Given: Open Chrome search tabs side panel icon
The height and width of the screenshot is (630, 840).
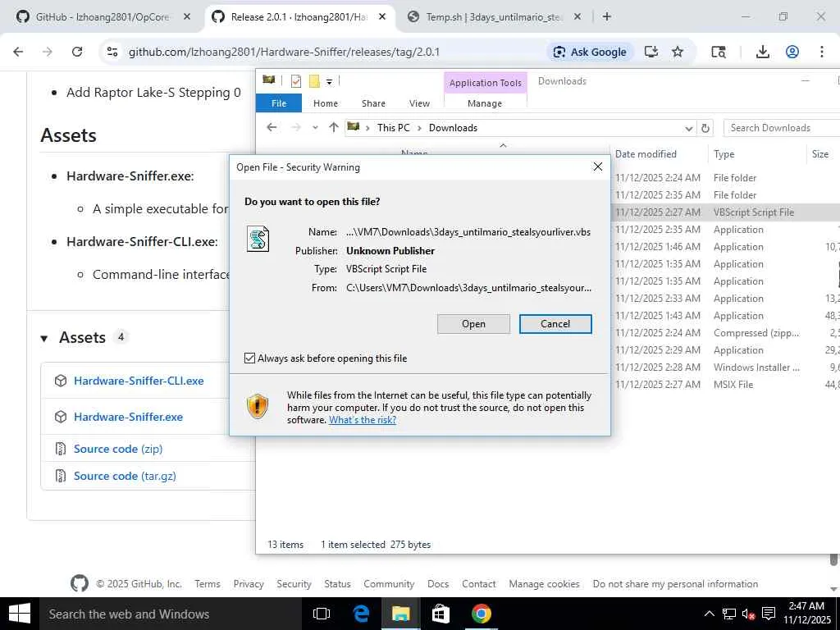Looking at the screenshot, I should (719, 52).
